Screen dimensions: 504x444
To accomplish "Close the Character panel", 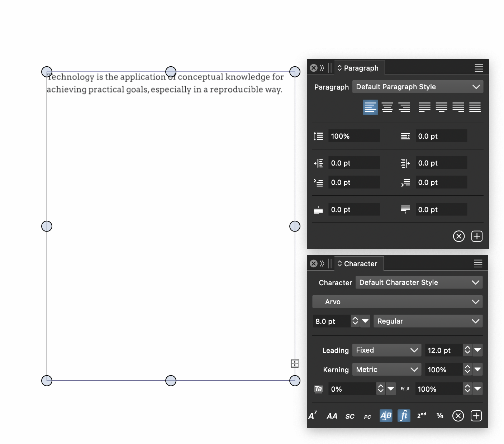I will coord(314,264).
